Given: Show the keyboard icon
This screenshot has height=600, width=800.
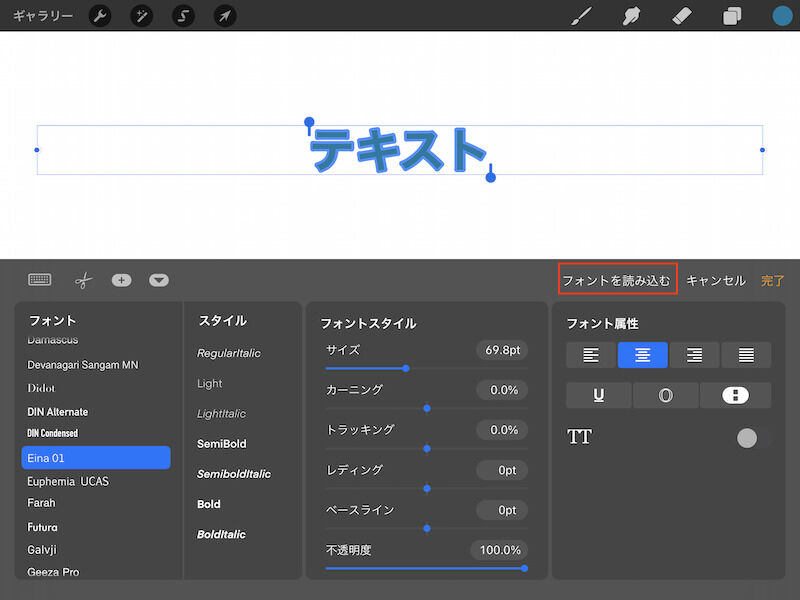Looking at the screenshot, I should [39, 280].
